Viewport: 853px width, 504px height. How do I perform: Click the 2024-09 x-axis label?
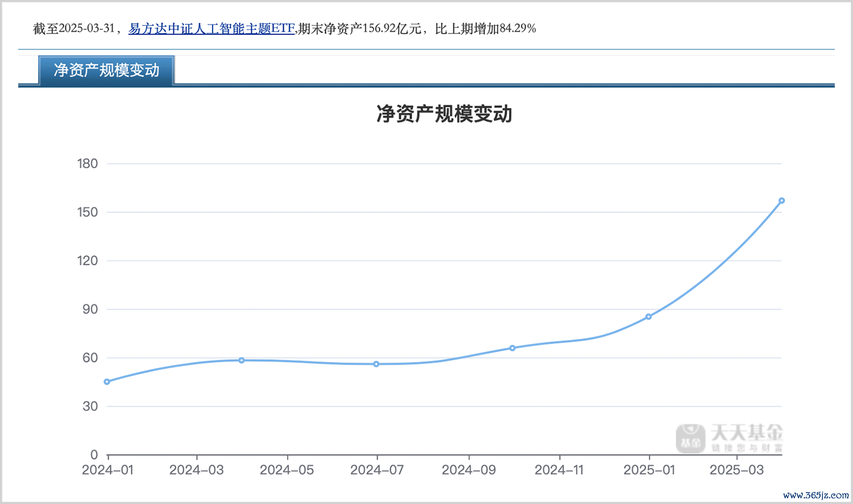click(469, 470)
